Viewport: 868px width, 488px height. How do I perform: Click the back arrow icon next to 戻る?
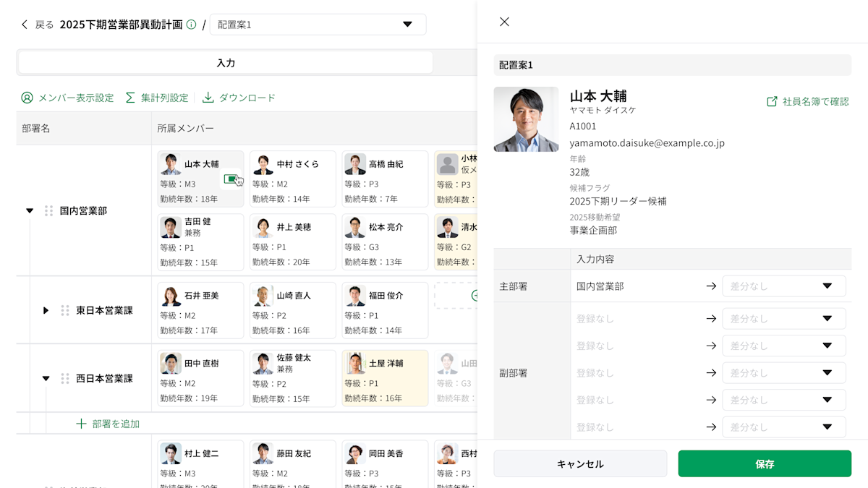pyautogui.click(x=25, y=25)
